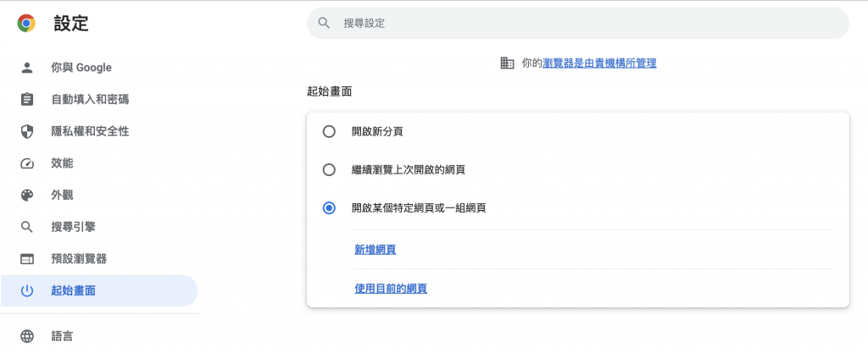
Task: Click the person icon for 你與 Google
Action: coord(26,68)
